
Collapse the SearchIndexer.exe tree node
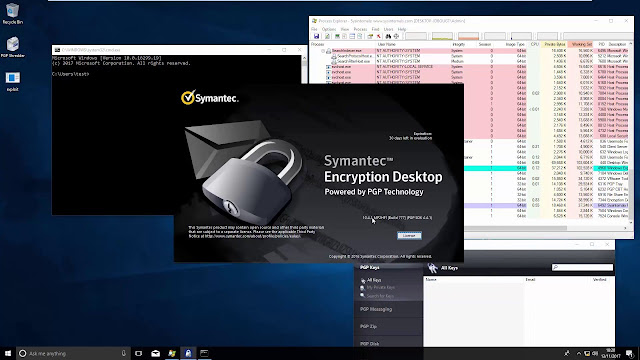click(322, 51)
